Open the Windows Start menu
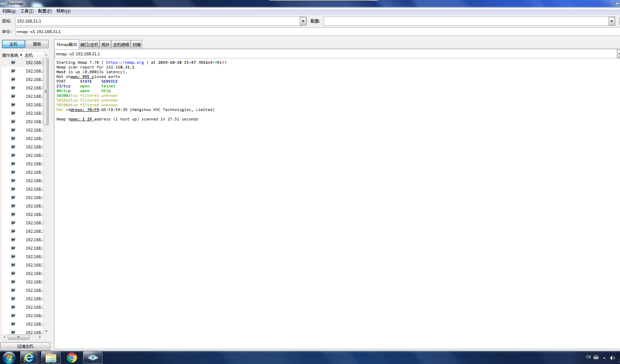 9,358
